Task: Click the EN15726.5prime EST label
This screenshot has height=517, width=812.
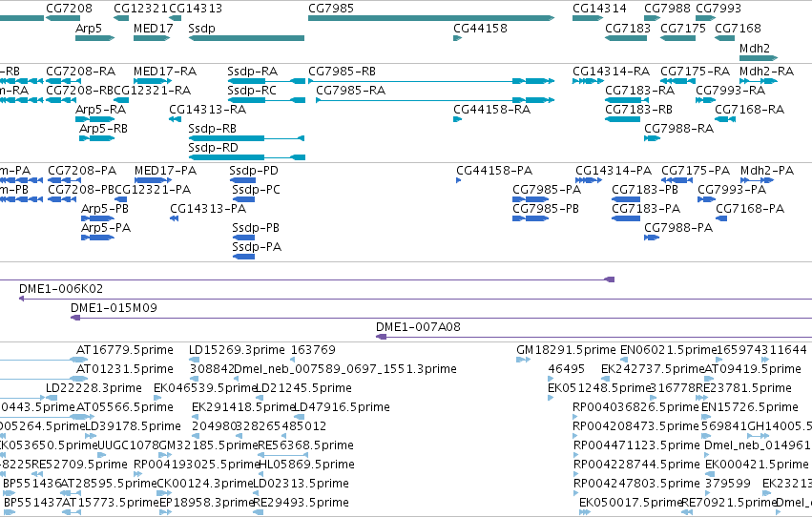Action: pyautogui.click(x=749, y=407)
